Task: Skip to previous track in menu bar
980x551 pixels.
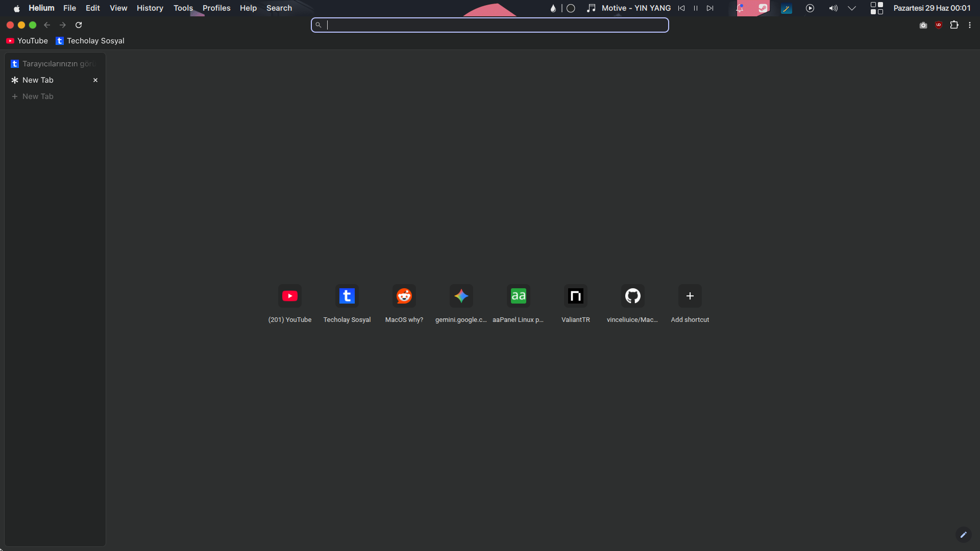Action: pos(681,8)
